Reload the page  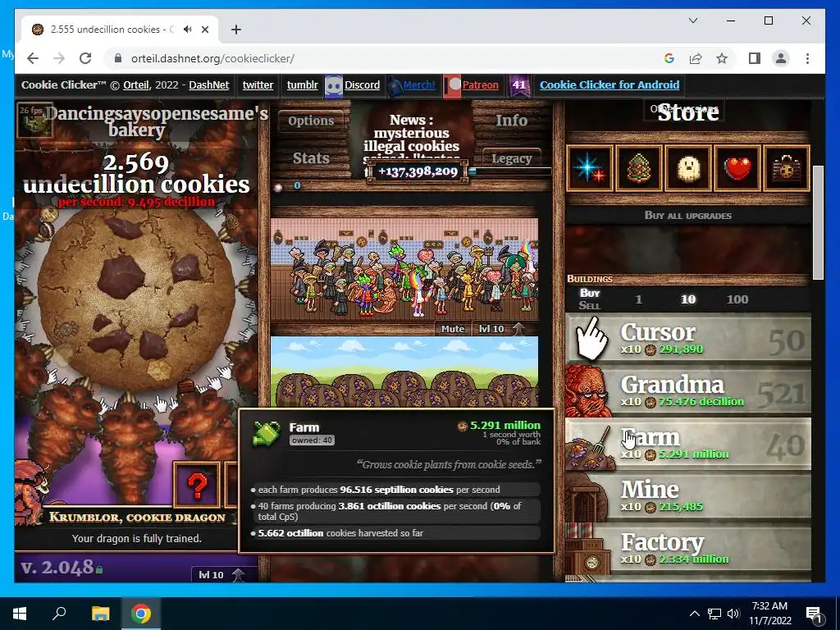85,58
